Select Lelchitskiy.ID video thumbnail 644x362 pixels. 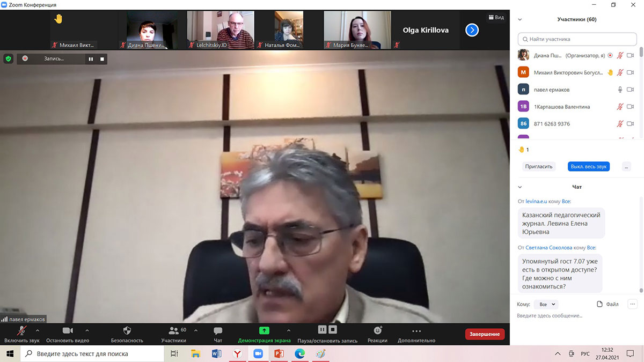click(221, 31)
